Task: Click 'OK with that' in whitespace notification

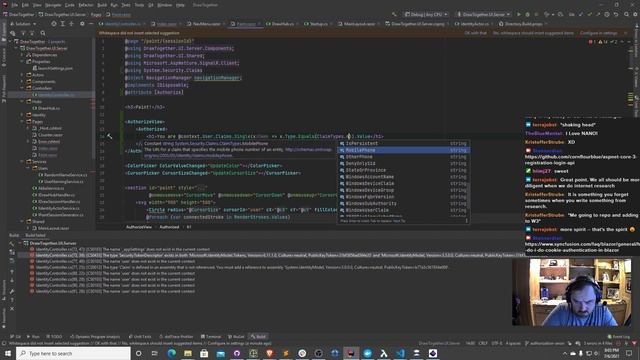Action: coord(476,33)
